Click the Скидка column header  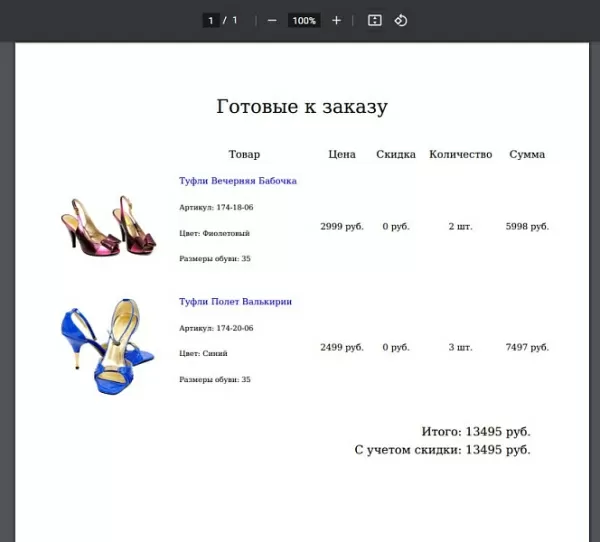coord(396,154)
